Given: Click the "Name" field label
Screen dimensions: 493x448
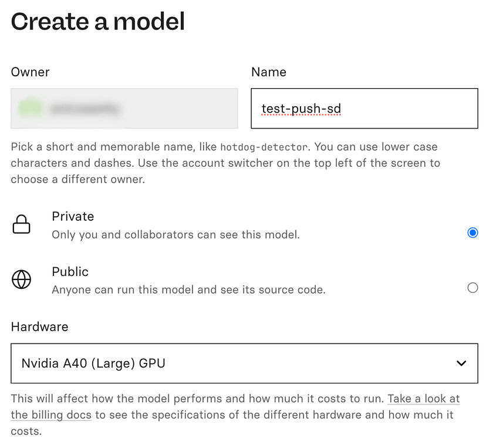Looking at the screenshot, I should click(268, 72).
